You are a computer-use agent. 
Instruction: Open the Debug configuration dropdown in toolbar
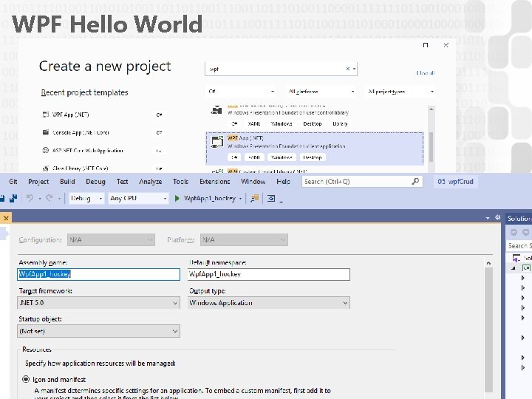86,199
